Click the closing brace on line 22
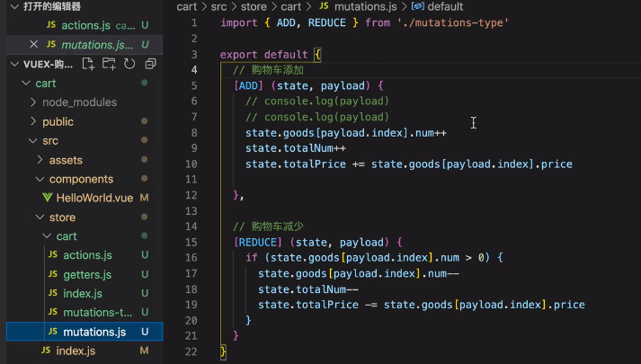 [x=223, y=351]
